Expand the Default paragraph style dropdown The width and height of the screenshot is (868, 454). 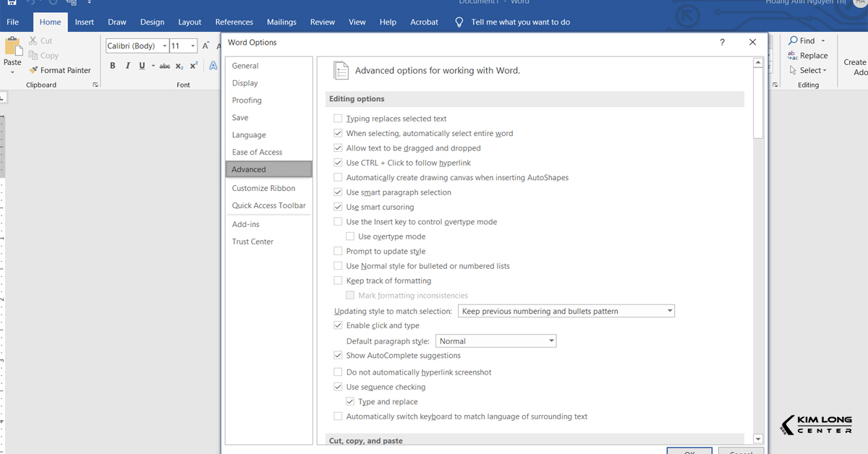551,341
